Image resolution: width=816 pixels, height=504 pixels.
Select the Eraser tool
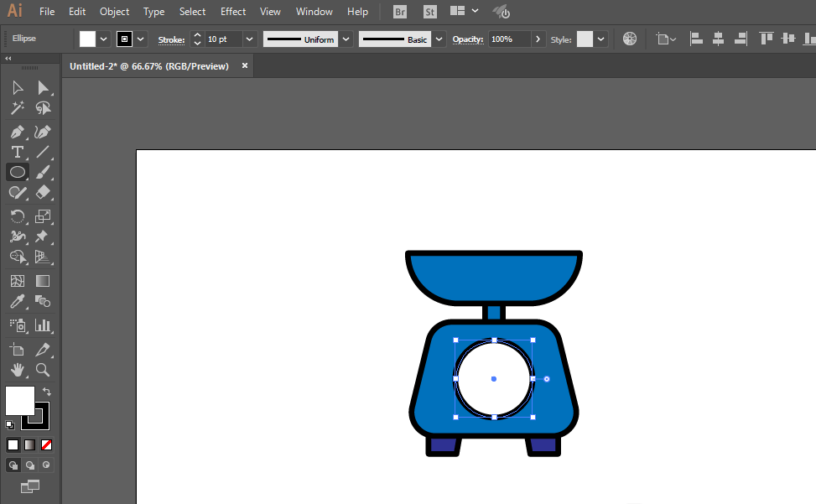[x=43, y=192]
